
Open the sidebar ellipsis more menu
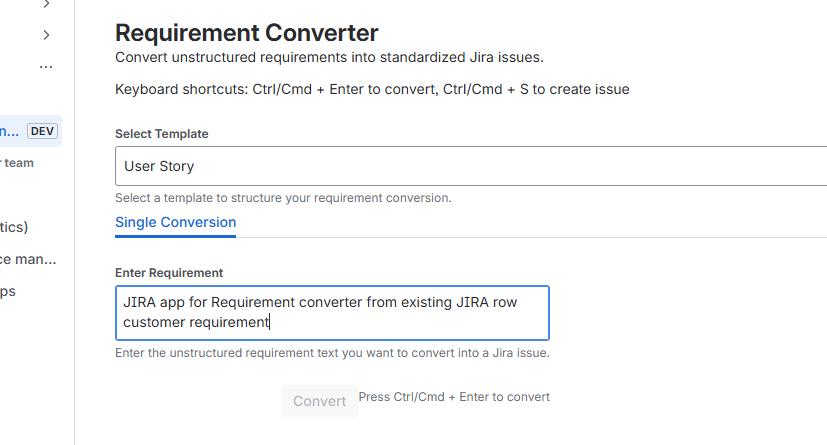[46, 67]
